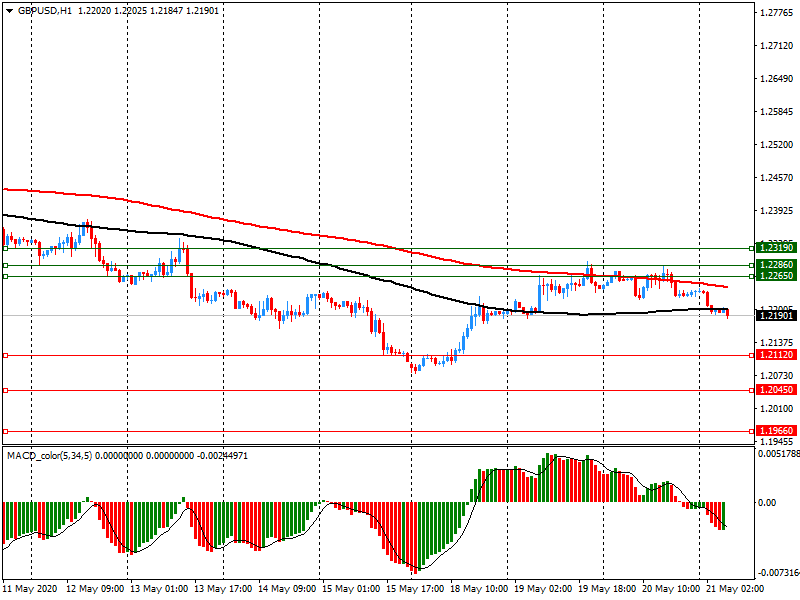Click the 21 May 02:00 time axis label
Viewport: 800px width, 600px height.
736,589
